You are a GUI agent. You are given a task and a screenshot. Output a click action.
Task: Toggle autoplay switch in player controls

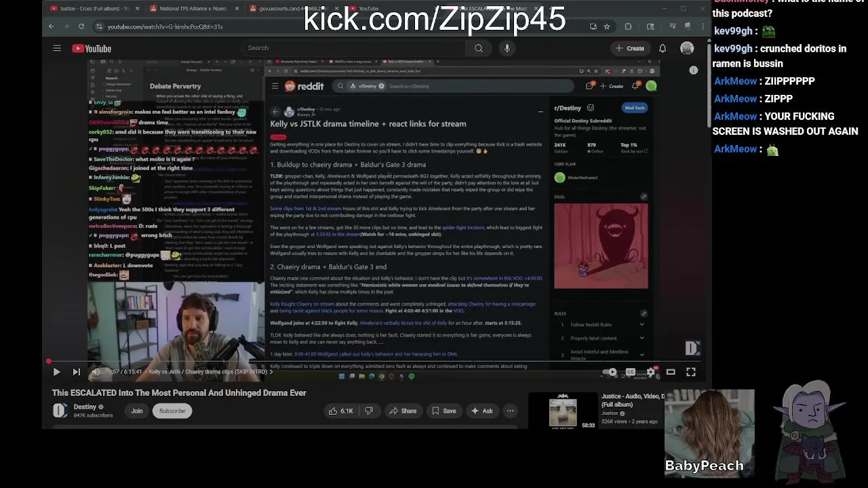click(x=610, y=371)
